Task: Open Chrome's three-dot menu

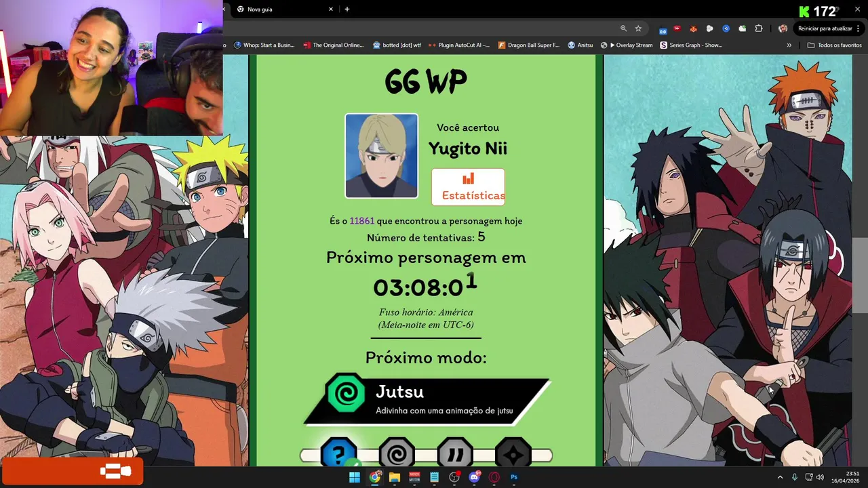Action: (x=857, y=28)
